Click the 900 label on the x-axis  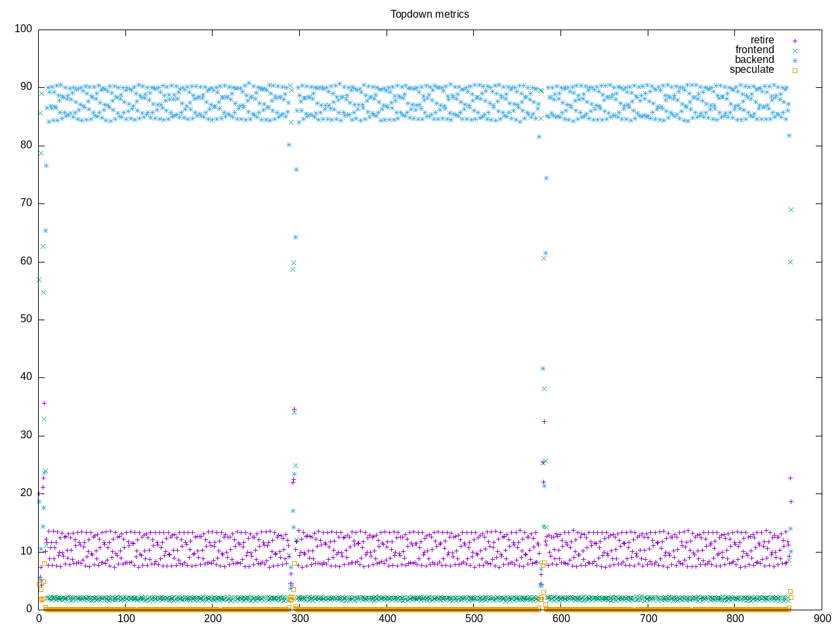(822, 618)
